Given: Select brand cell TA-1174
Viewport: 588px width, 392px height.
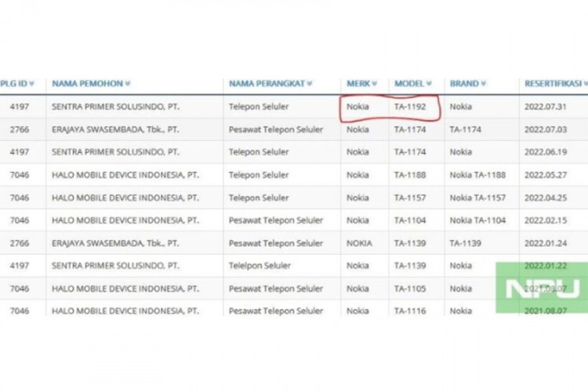Looking at the screenshot, I should 466,130.
